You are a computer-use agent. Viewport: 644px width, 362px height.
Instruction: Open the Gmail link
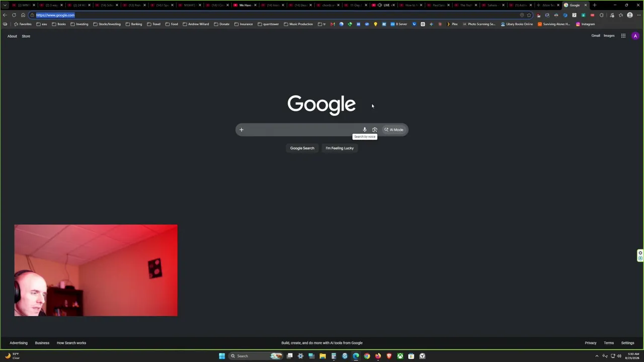(x=596, y=36)
